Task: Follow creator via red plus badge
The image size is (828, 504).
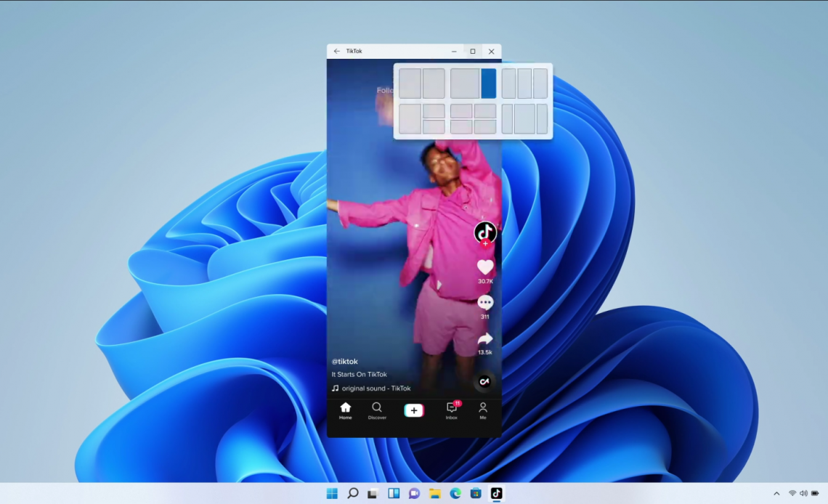Action: point(484,244)
